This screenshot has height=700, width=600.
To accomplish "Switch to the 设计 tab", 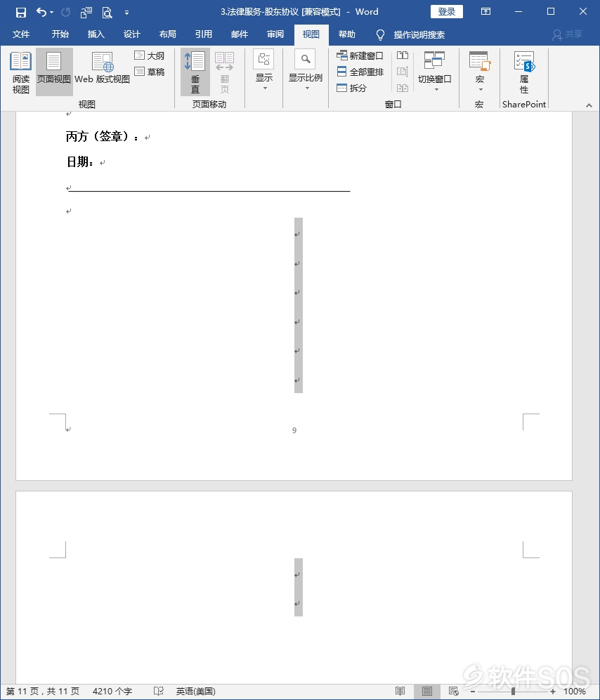I will pos(132,34).
